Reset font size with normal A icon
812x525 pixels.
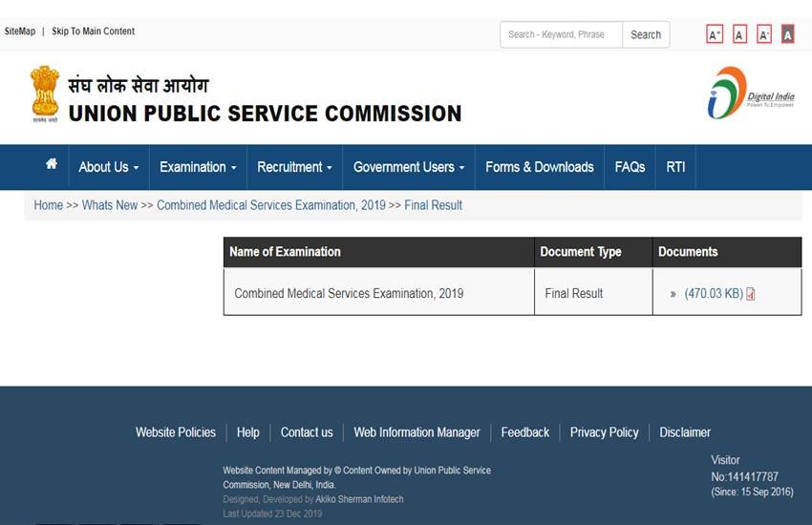739,35
